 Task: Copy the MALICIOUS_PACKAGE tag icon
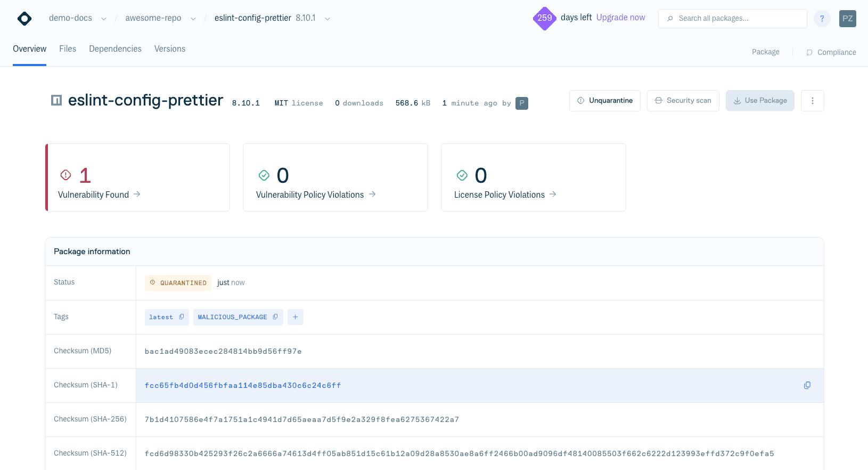click(x=275, y=317)
